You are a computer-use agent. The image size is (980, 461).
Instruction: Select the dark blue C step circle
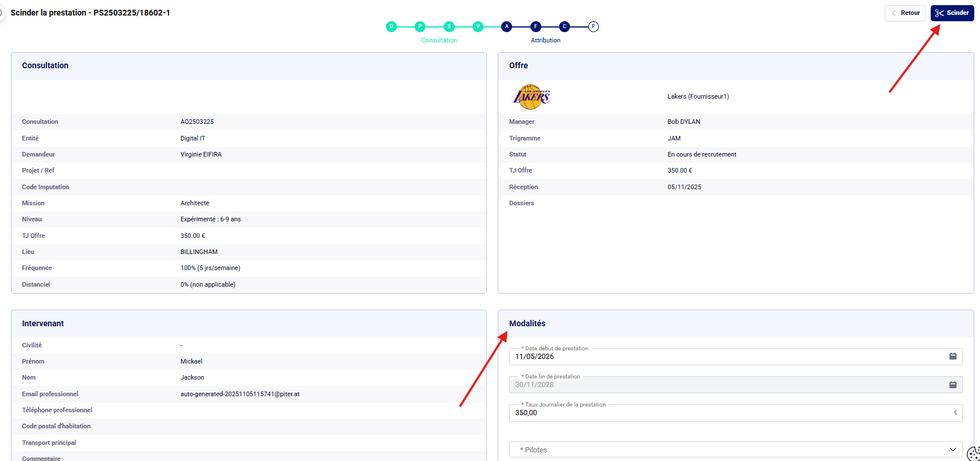point(564,26)
